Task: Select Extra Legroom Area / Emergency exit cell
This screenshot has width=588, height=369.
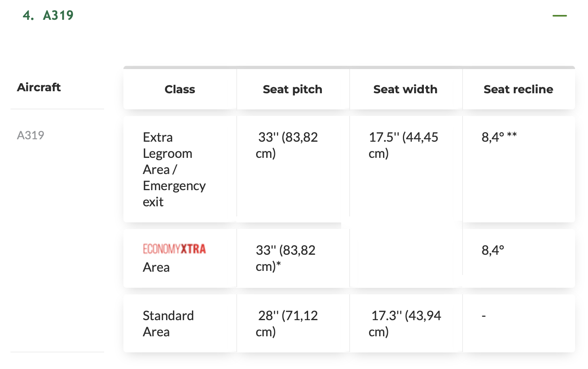Action: coord(180,169)
